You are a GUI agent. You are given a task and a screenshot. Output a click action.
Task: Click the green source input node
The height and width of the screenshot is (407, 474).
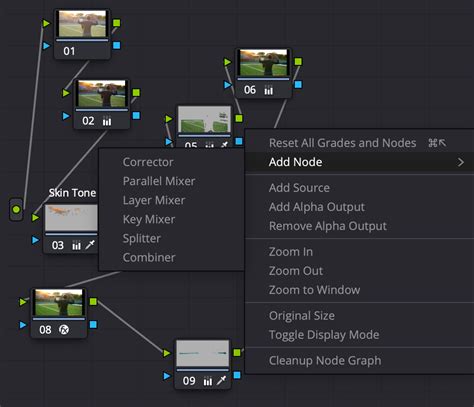coord(16,209)
